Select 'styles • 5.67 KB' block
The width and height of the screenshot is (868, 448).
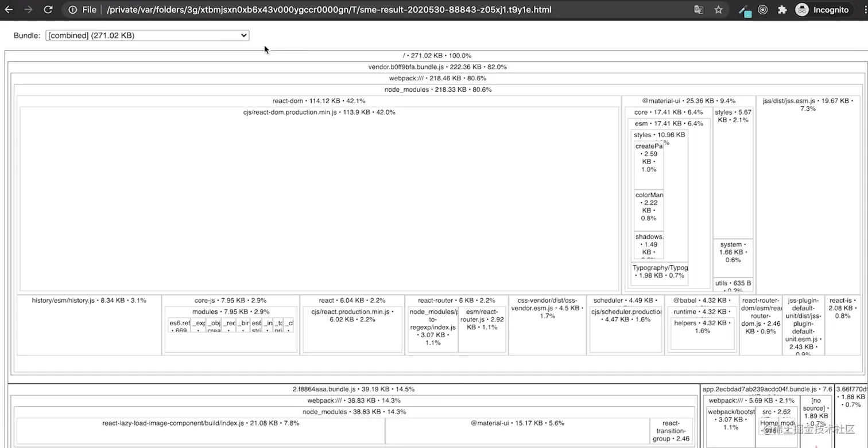(733, 173)
